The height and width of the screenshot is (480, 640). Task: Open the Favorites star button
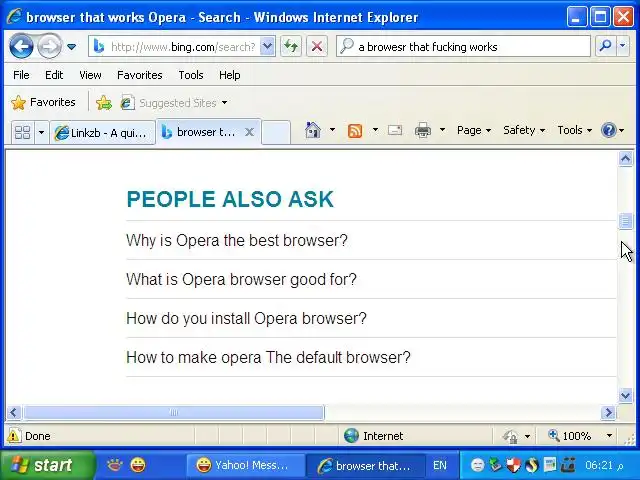tap(43, 102)
